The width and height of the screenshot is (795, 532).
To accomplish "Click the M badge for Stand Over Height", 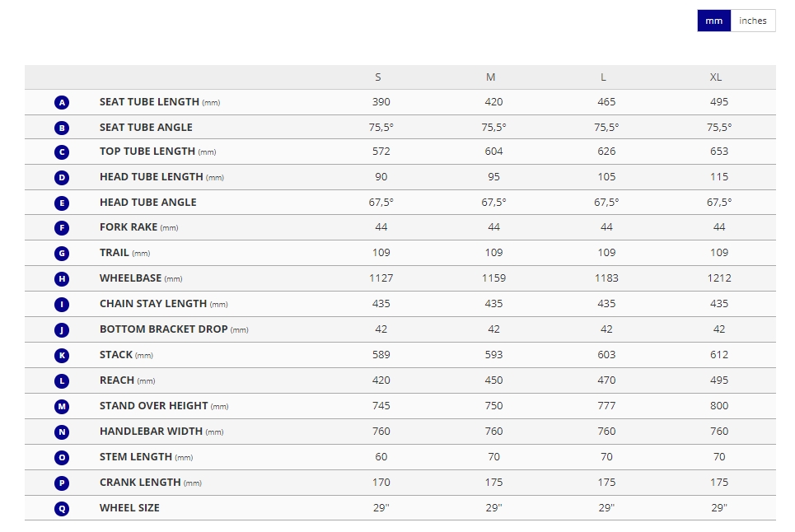I will 62,406.
